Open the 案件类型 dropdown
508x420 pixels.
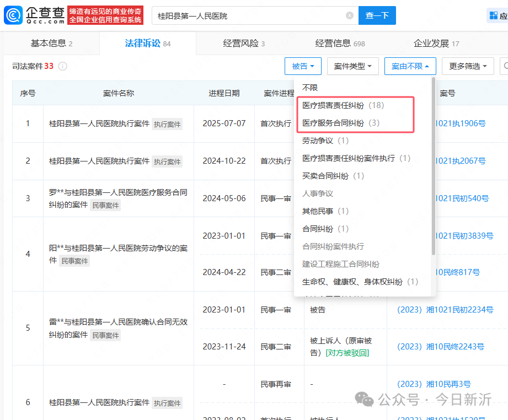coord(353,66)
